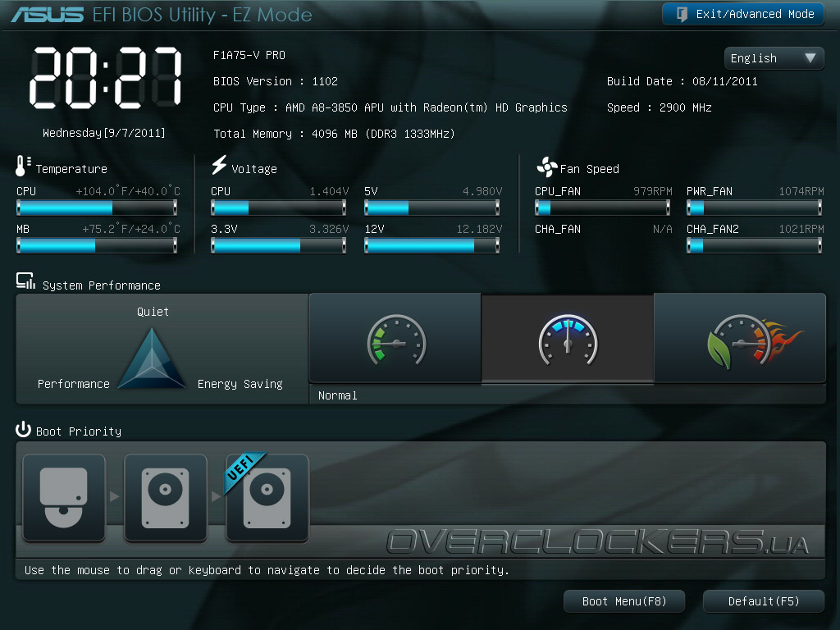The image size is (840, 630).
Task: Click the 1021RPM CHA_FAN2 value
Action: [801, 230]
